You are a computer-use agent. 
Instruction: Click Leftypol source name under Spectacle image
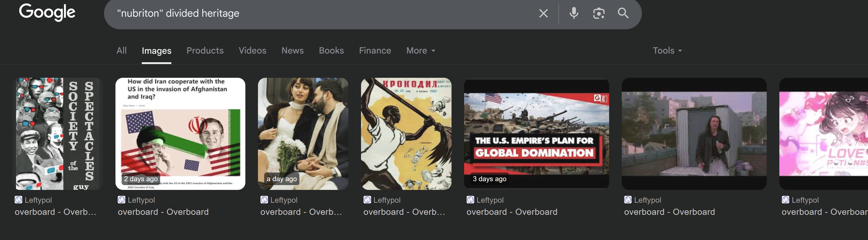click(38, 200)
